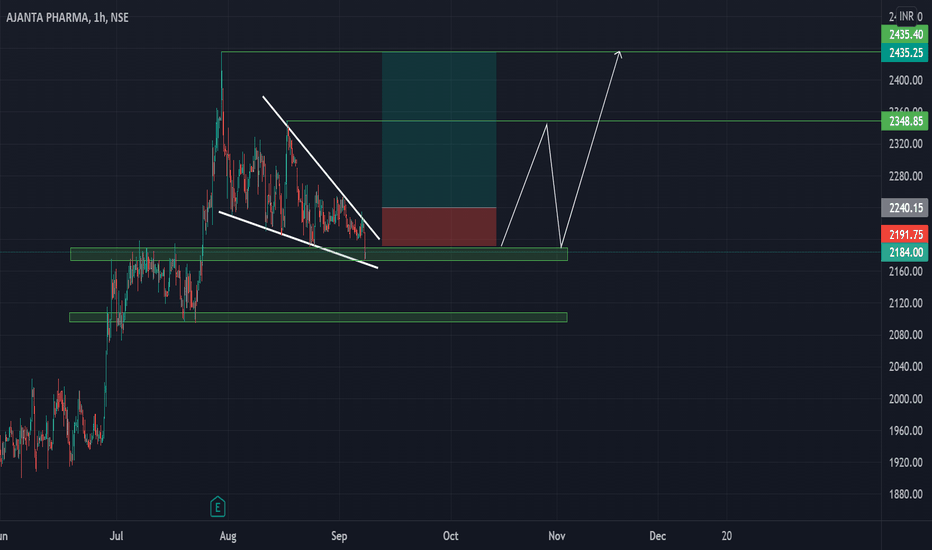Click the Nov label on time axis
Image resolution: width=932 pixels, height=550 pixels.
tap(556, 536)
